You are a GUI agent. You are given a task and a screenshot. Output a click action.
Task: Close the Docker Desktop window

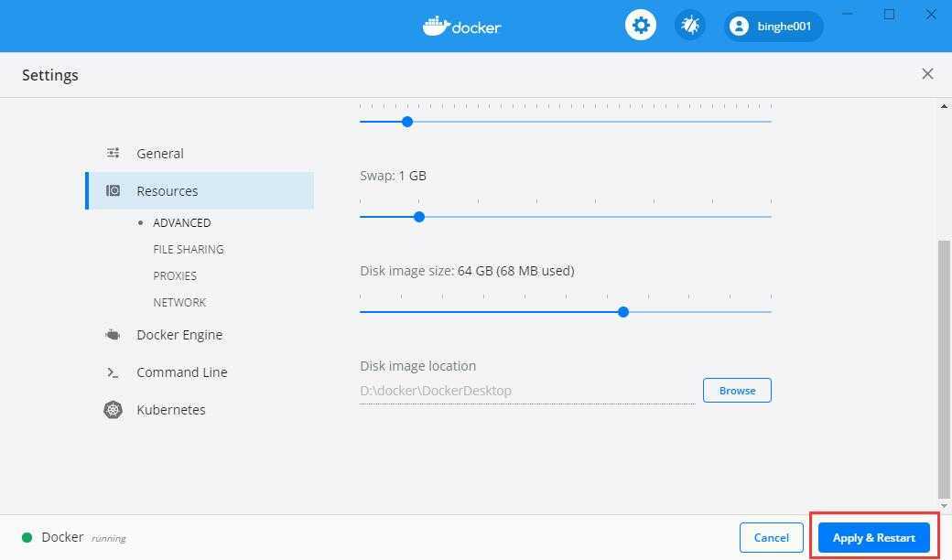(931, 14)
